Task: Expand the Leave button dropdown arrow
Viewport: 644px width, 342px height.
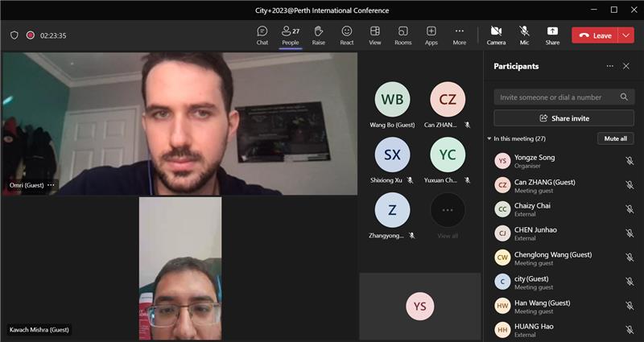Action: tap(626, 35)
